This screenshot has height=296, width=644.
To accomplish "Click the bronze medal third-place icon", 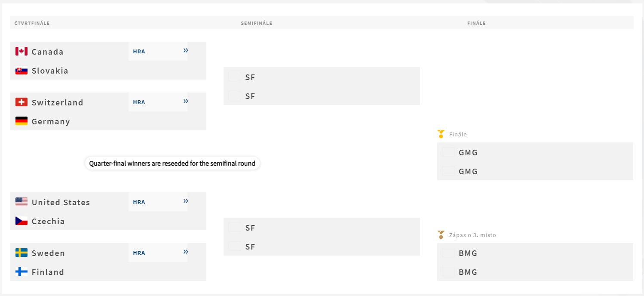I will [441, 235].
